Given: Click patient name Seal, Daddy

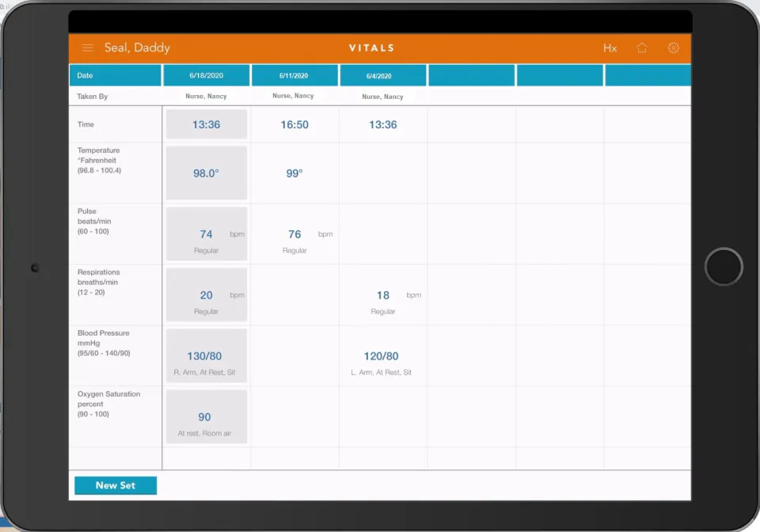Looking at the screenshot, I should [x=137, y=47].
